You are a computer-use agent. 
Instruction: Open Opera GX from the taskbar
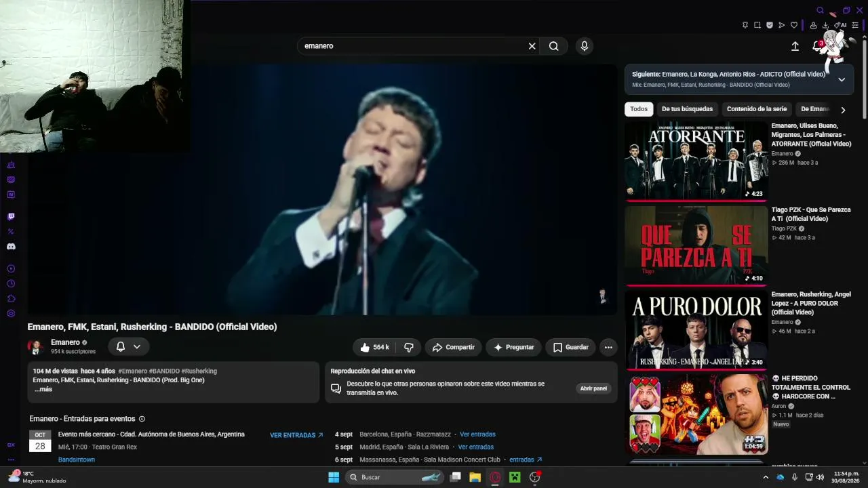click(495, 477)
